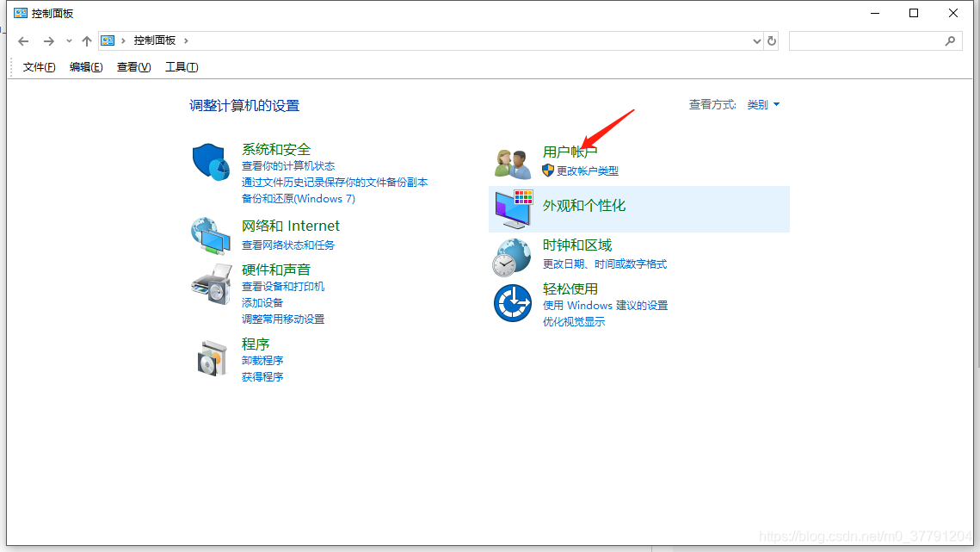Expand the address bar history dropdown

(757, 41)
